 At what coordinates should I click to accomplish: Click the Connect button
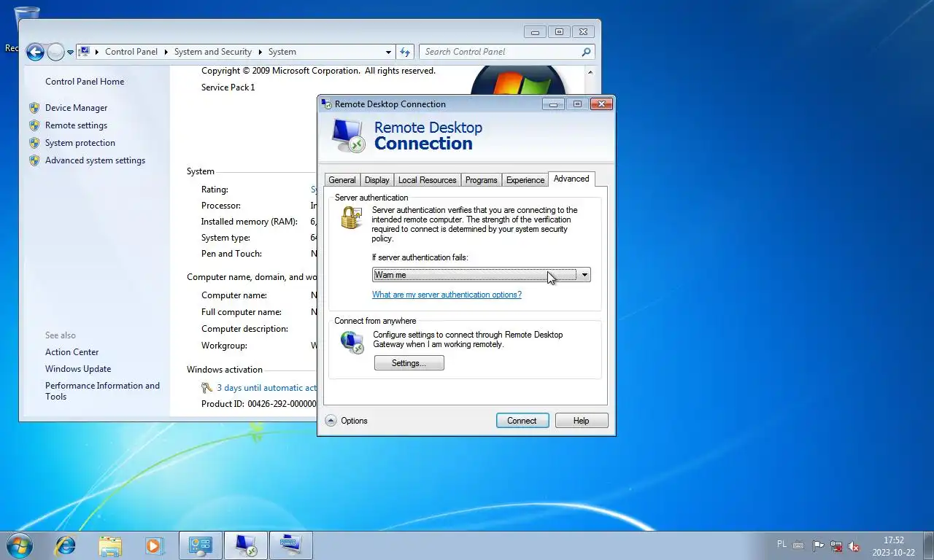tap(522, 421)
